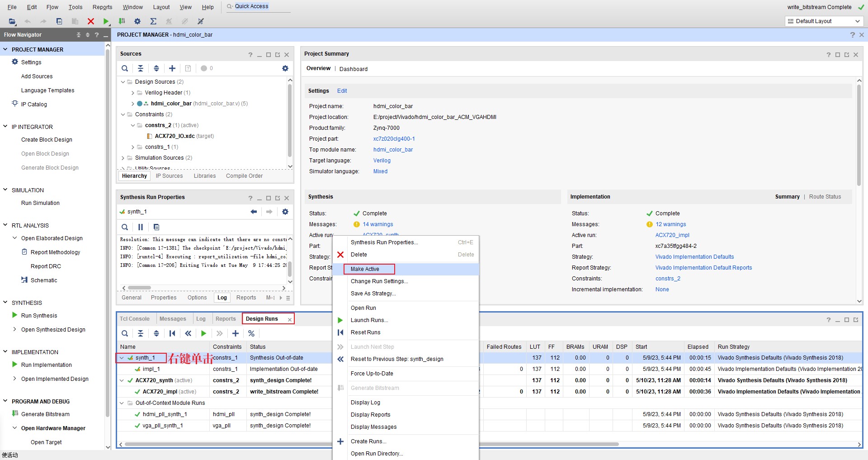
Task: Click Reset to Previous Step icon in Design Runs toolbar
Action: [x=188, y=333]
